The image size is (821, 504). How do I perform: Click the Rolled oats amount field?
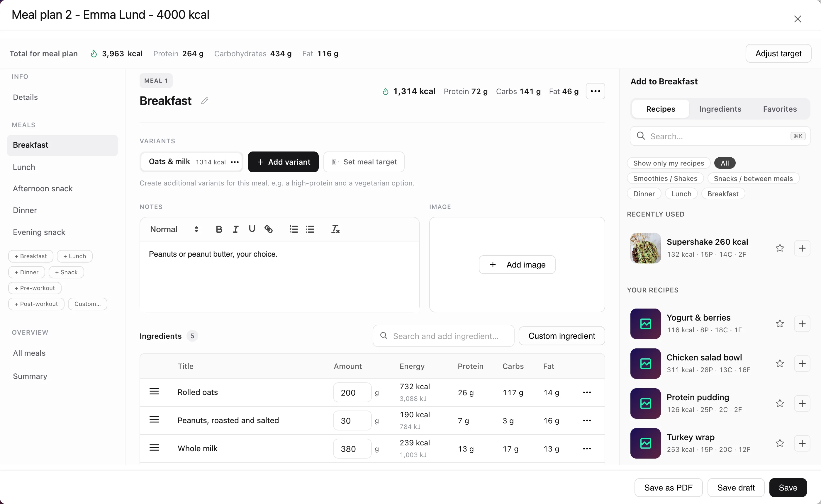pyautogui.click(x=352, y=392)
